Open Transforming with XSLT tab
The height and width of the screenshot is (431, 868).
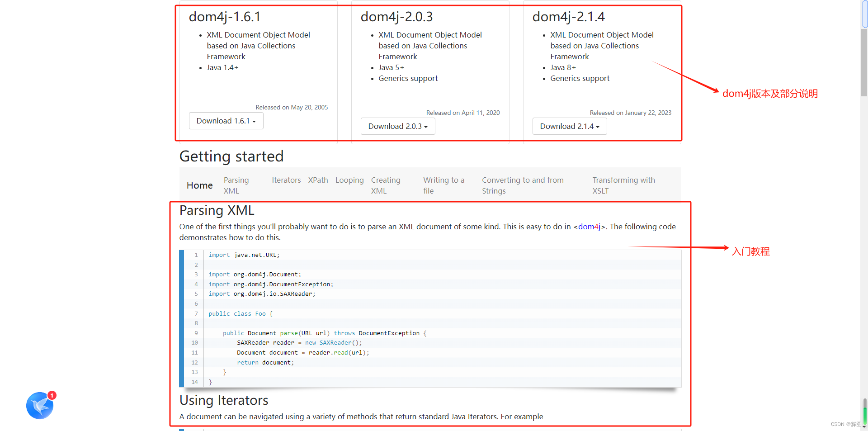(x=624, y=185)
